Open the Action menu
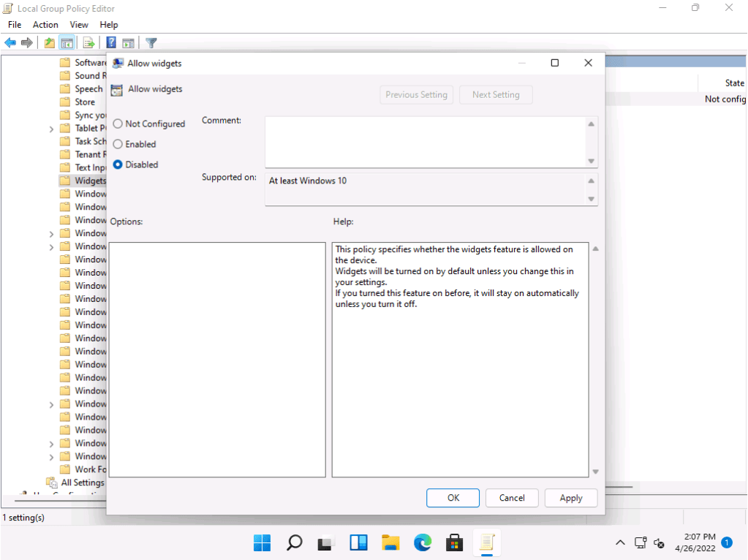 [x=45, y=24]
